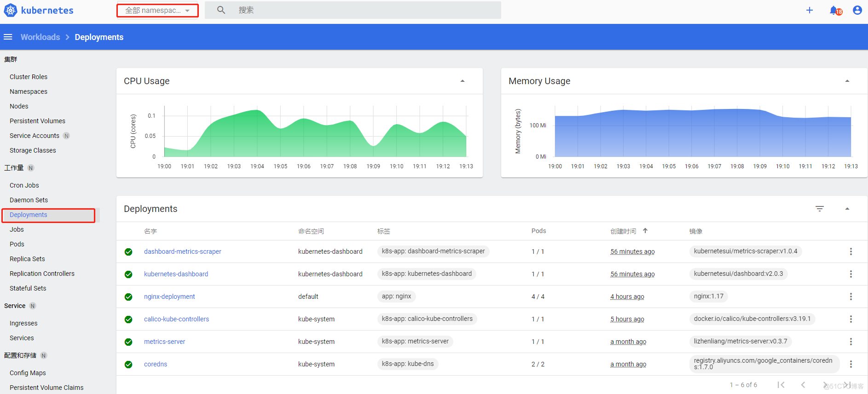
Task: Collapse the Deployments list card
Action: pos(847,209)
